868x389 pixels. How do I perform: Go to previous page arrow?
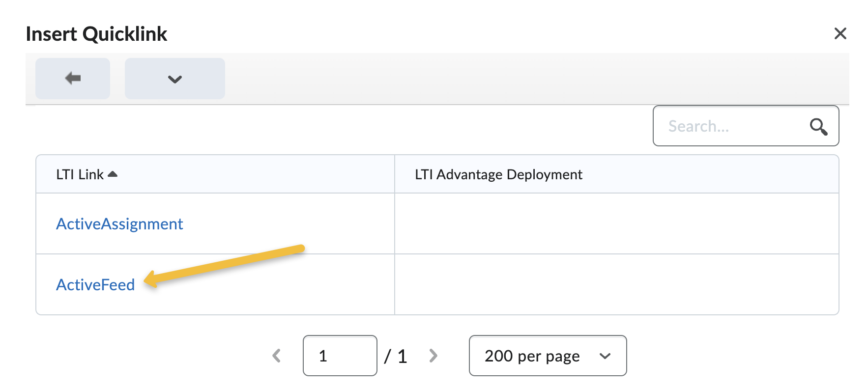(277, 356)
